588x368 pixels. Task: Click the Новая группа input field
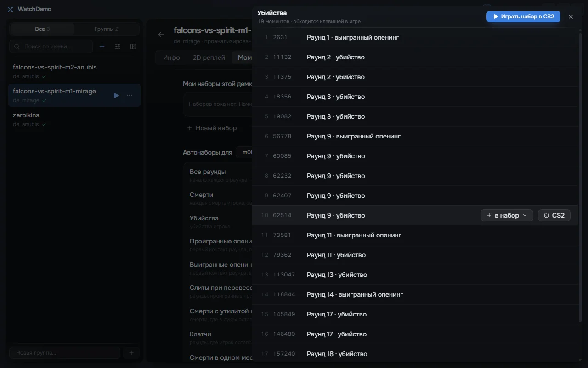click(65, 353)
